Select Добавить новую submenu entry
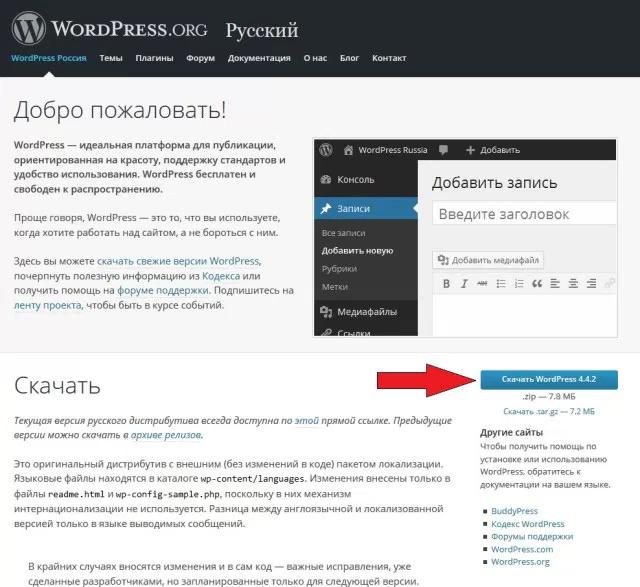This screenshot has width=640, height=587. click(357, 251)
